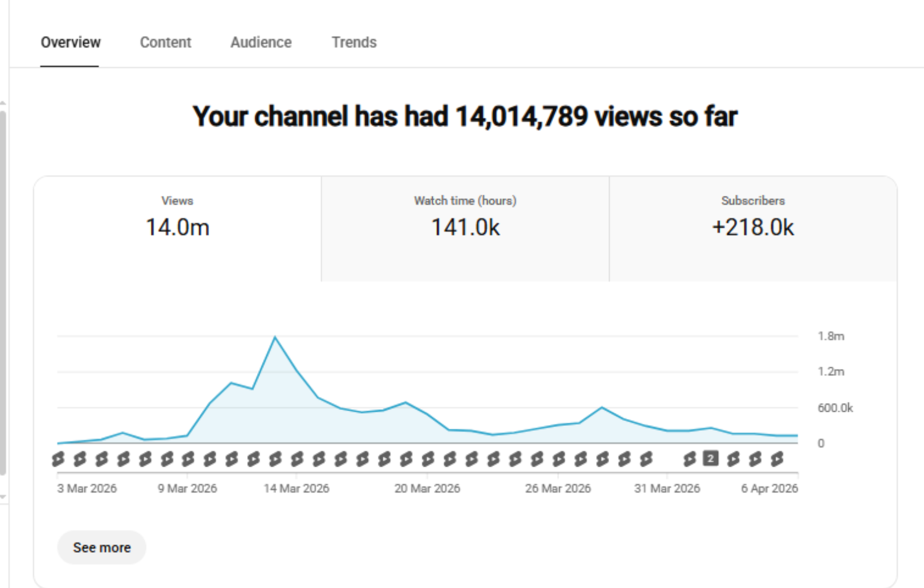Click the vertical scrollbar on the left edge
924x588 pixels.
tap(3, 290)
